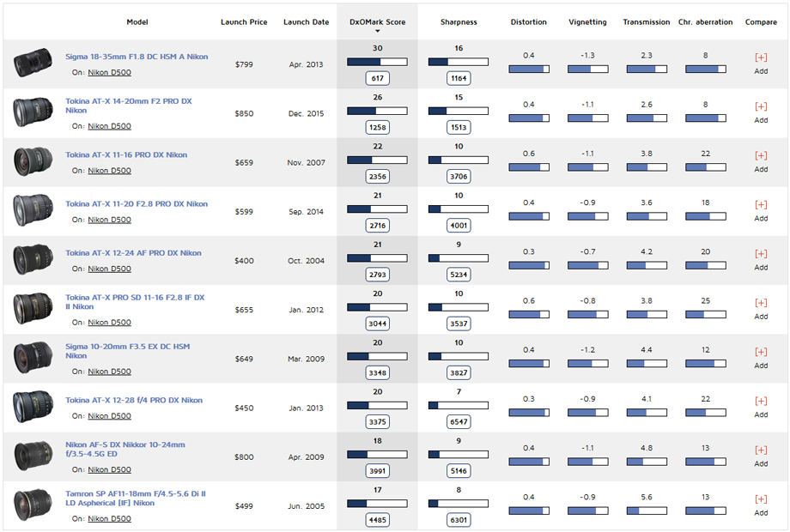Add Tokina PRO SD 11-16 II to compare

tap(761, 303)
